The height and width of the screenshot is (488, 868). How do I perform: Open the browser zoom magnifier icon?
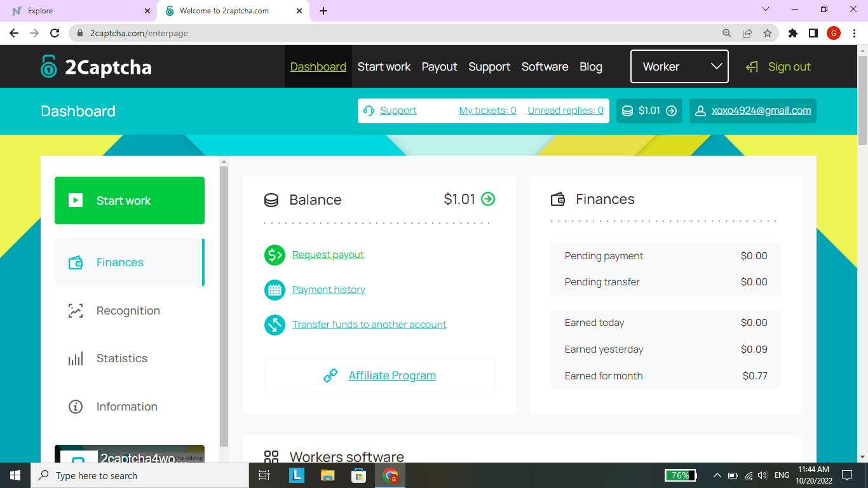coord(727,33)
